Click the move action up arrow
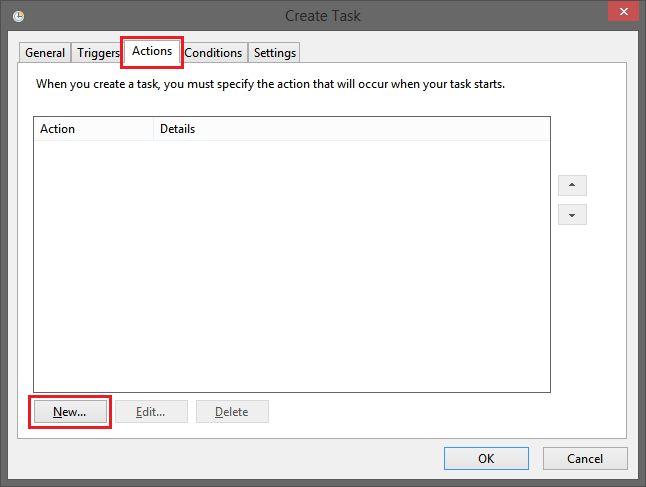Viewport: 646px width, 487px height. click(x=572, y=185)
